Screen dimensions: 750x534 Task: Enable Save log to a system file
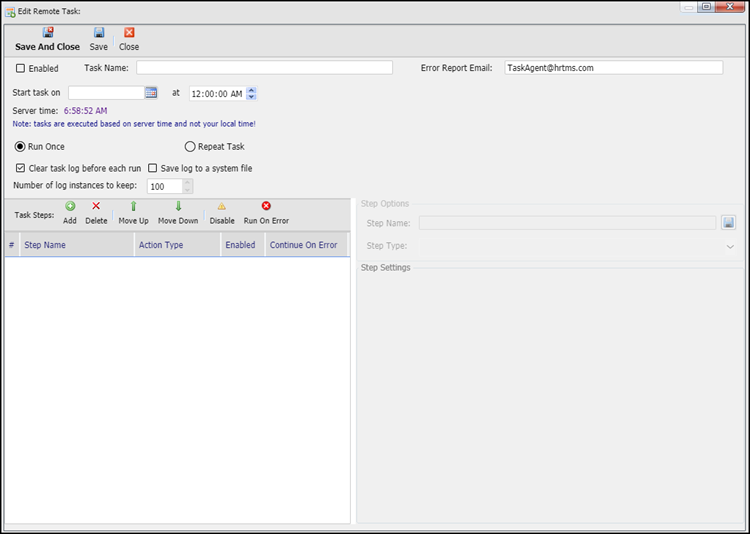click(x=153, y=168)
